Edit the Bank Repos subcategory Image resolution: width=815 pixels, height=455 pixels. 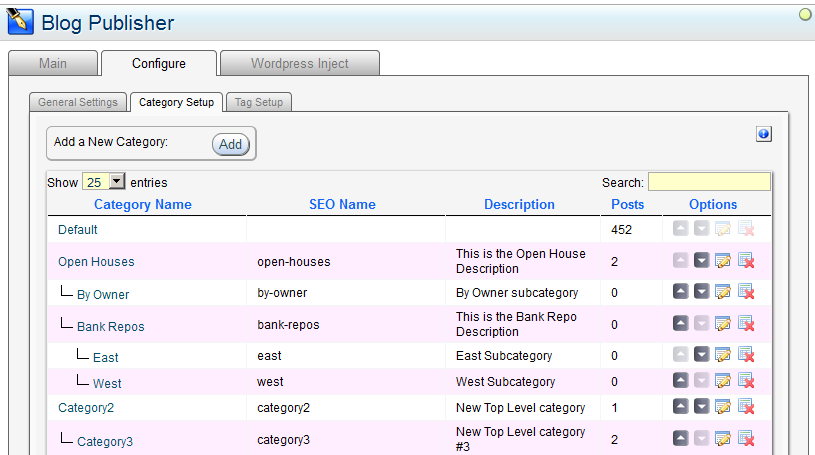[x=723, y=323]
